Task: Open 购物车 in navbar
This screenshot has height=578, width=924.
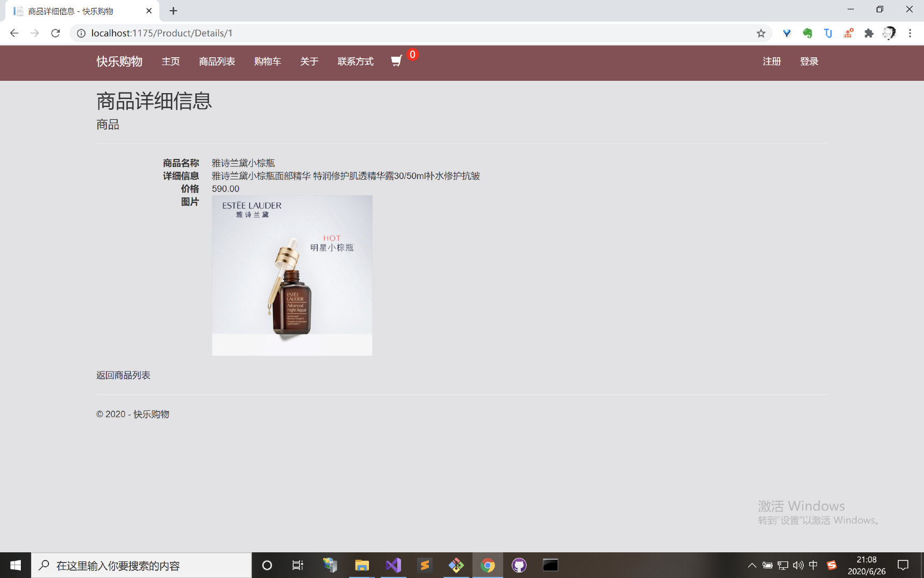Action: pyautogui.click(x=267, y=62)
